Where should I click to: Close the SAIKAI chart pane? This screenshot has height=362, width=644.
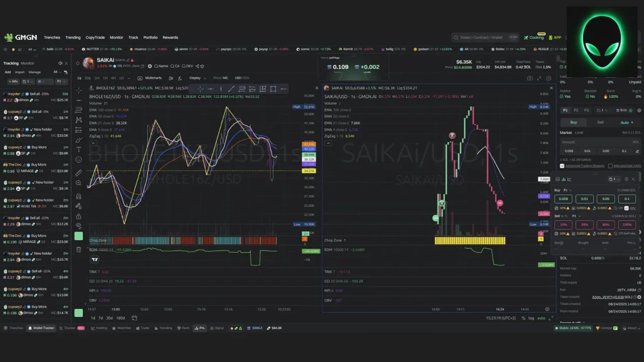[x=551, y=88]
